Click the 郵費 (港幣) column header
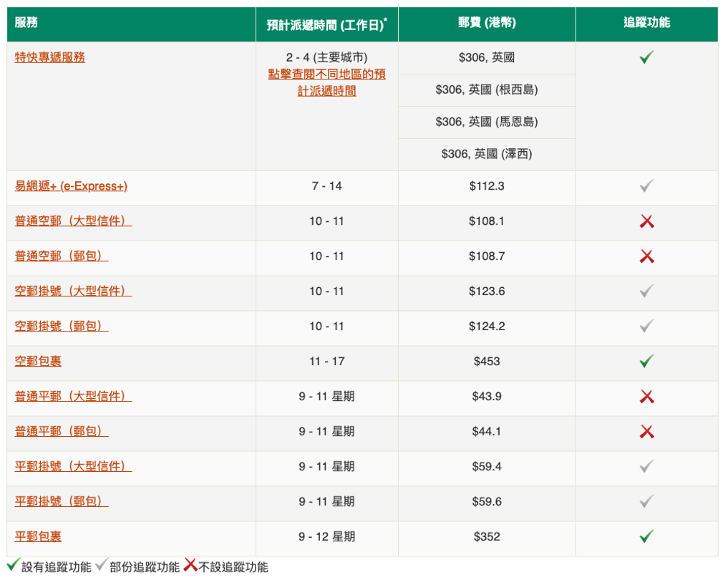Image resolution: width=728 pixels, height=580 pixels. pos(487,24)
